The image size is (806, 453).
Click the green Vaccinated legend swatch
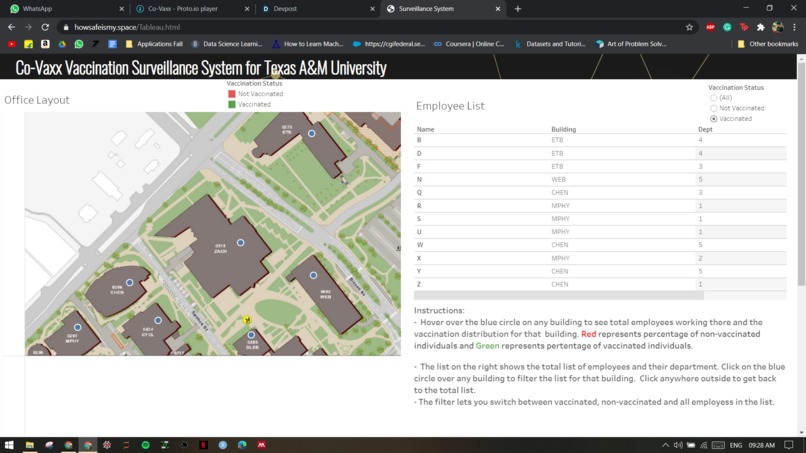(x=232, y=104)
